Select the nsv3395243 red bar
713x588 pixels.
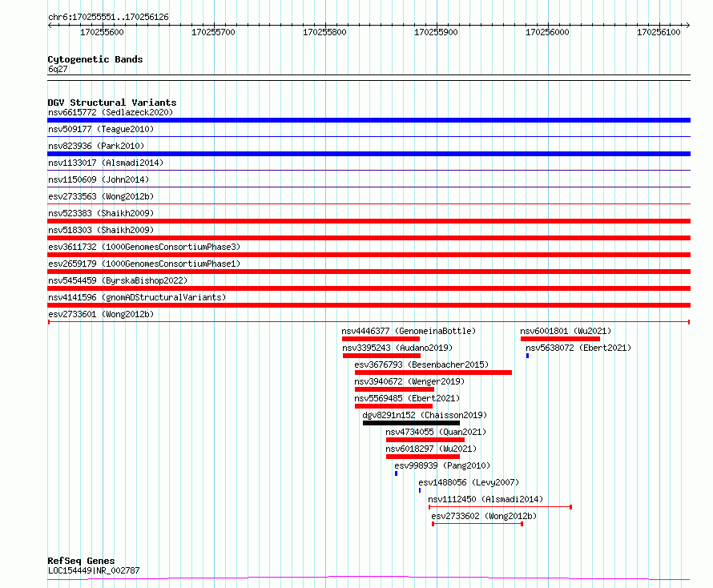pos(381,356)
